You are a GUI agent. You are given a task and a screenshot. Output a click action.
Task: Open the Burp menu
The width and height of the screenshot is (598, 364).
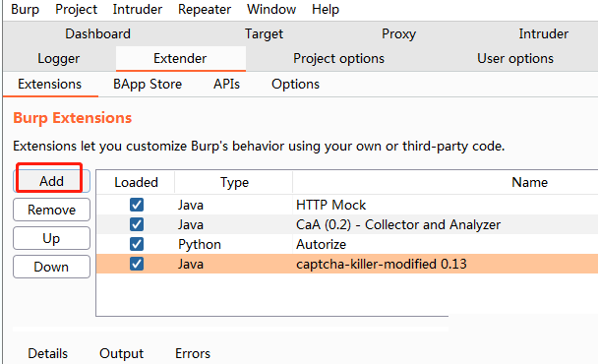click(25, 9)
